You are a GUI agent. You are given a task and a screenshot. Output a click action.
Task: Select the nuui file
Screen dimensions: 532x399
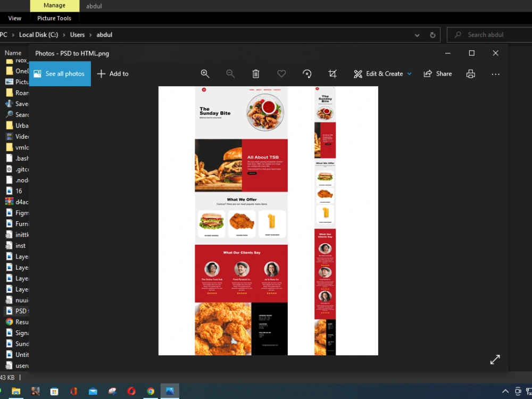pyautogui.click(x=18, y=300)
